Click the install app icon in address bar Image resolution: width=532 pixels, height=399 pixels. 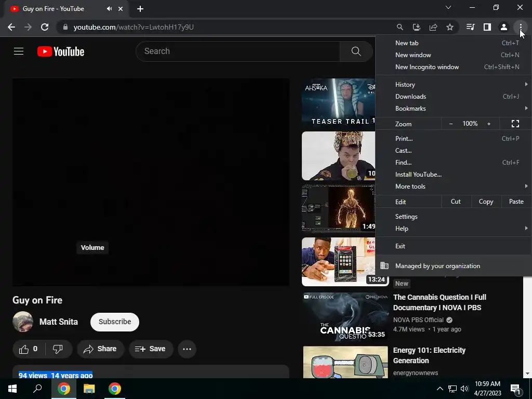[416, 27]
